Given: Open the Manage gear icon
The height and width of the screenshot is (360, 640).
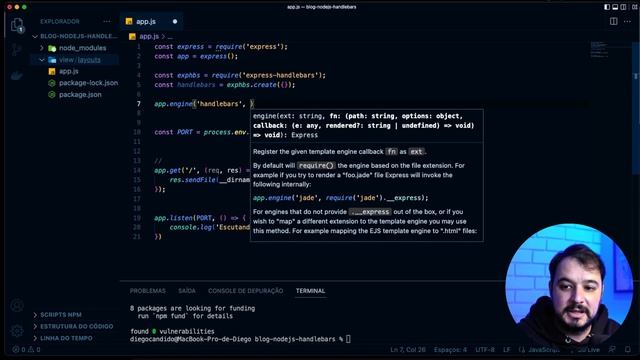Looking at the screenshot, I should (17, 331).
